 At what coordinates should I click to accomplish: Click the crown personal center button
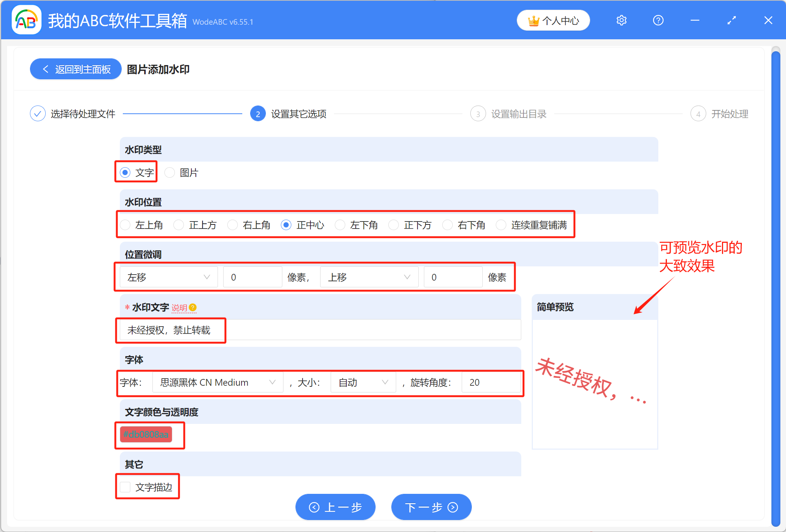[553, 20]
